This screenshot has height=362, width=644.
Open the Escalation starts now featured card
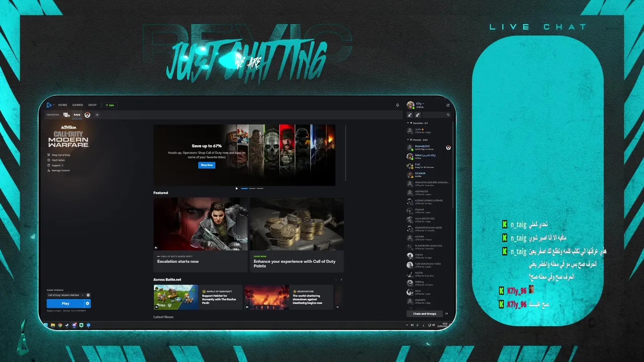click(200, 234)
